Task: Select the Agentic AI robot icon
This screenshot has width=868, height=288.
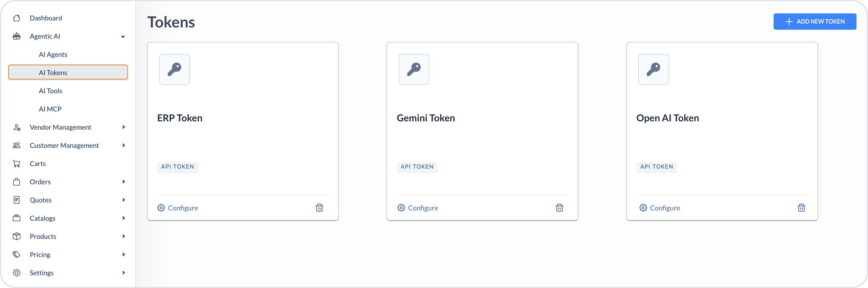Action: 17,36
